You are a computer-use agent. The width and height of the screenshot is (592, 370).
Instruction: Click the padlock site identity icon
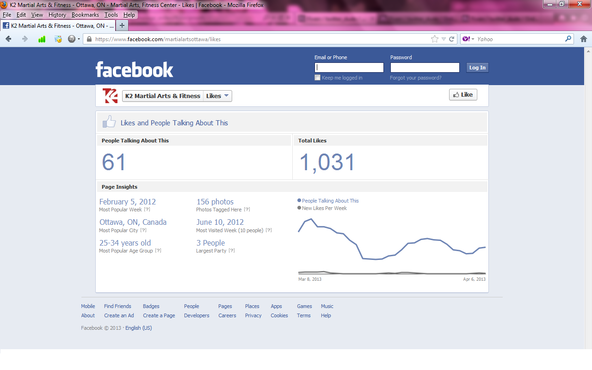point(89,39)
